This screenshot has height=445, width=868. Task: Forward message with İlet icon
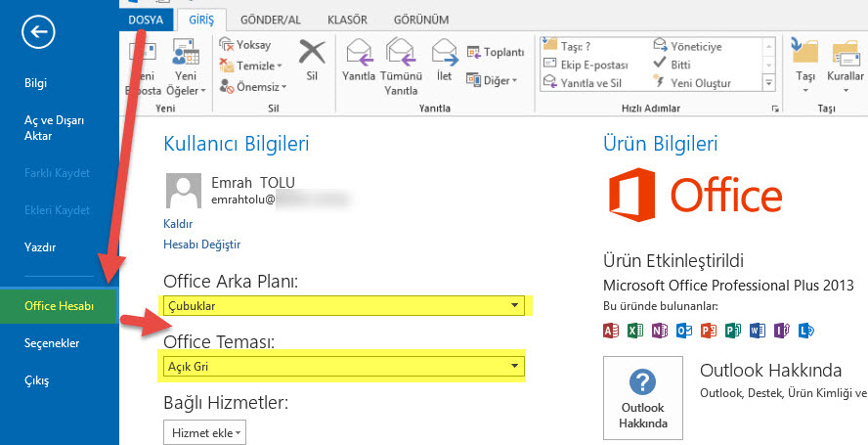tap(445, 52)
